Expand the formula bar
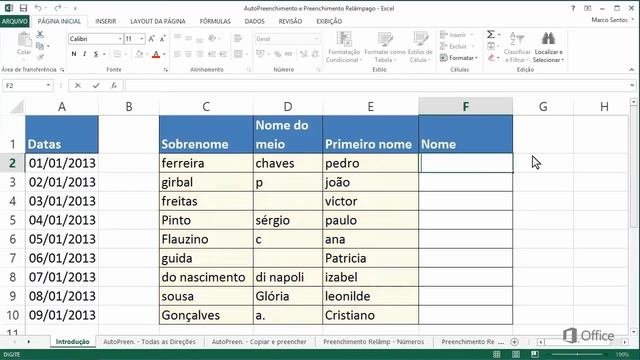Viewport: 640px width, 360px height. pyautogui.click(x=632, y=85)
